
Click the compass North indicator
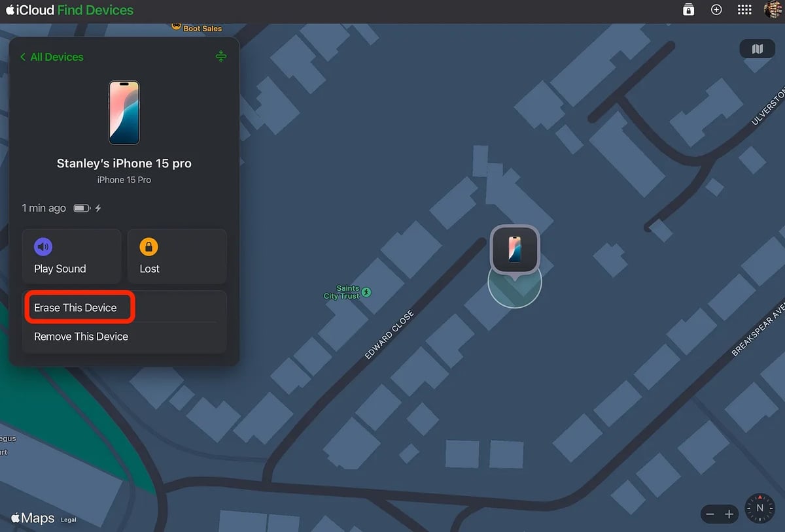(760, 508)
